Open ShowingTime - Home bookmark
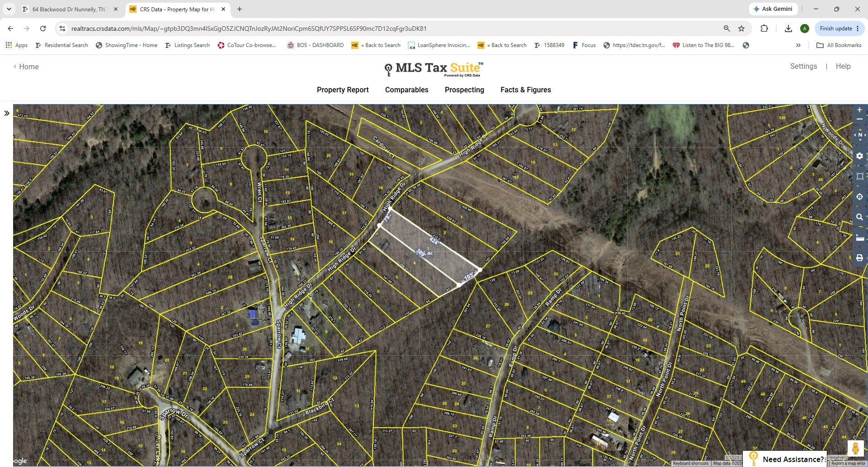This screenshot has width=868, height=467. pos(127,45)
